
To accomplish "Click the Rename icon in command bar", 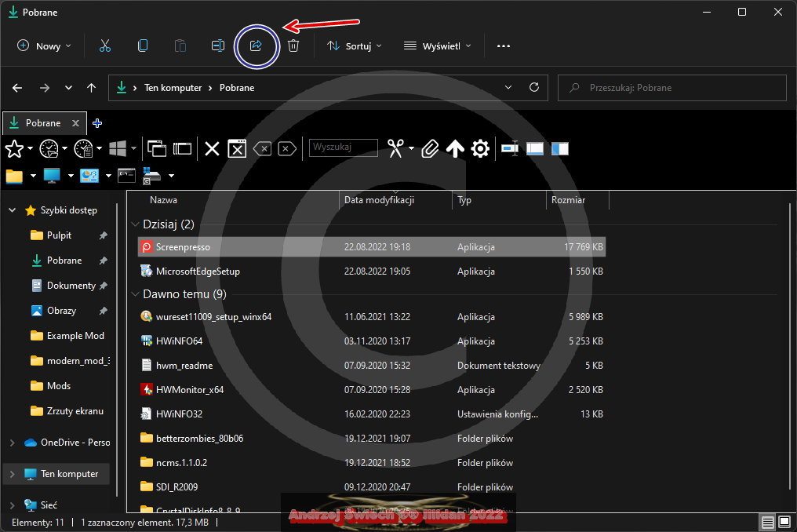I will point(218,46).
